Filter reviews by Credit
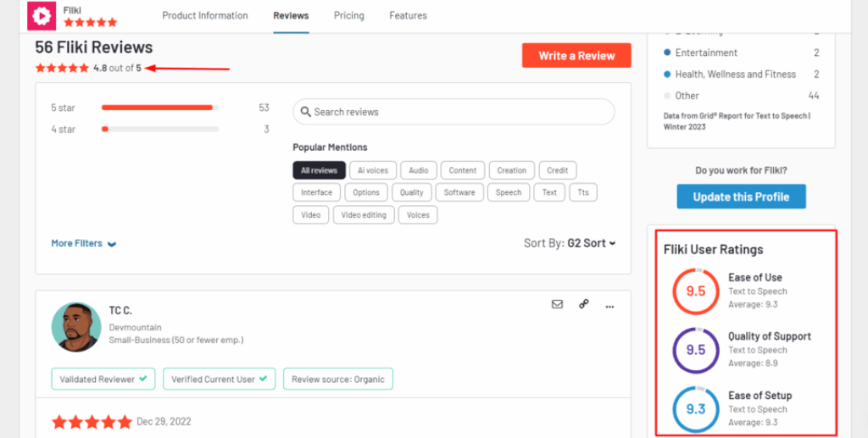 point(558,170)
